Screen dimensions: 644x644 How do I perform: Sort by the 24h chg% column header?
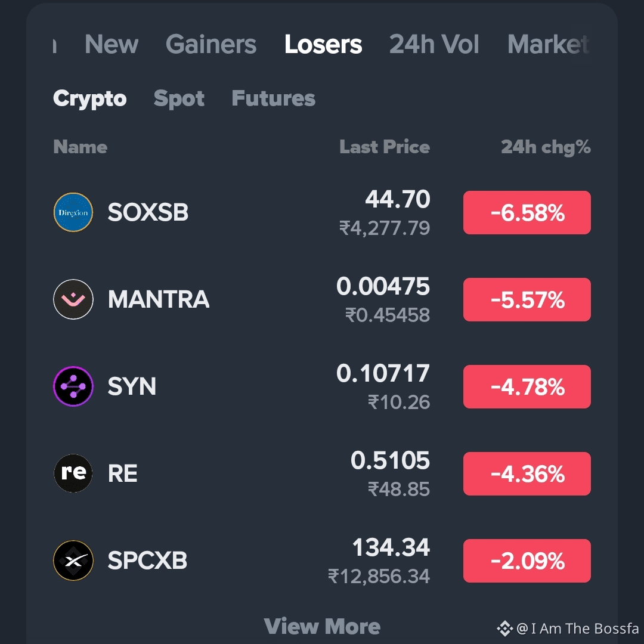(546, 147)
